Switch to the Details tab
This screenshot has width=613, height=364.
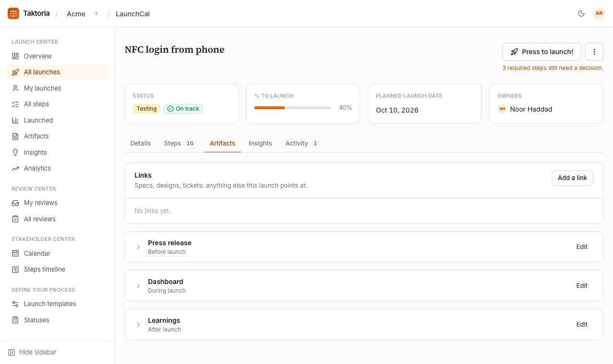click(x=140, y=143)
